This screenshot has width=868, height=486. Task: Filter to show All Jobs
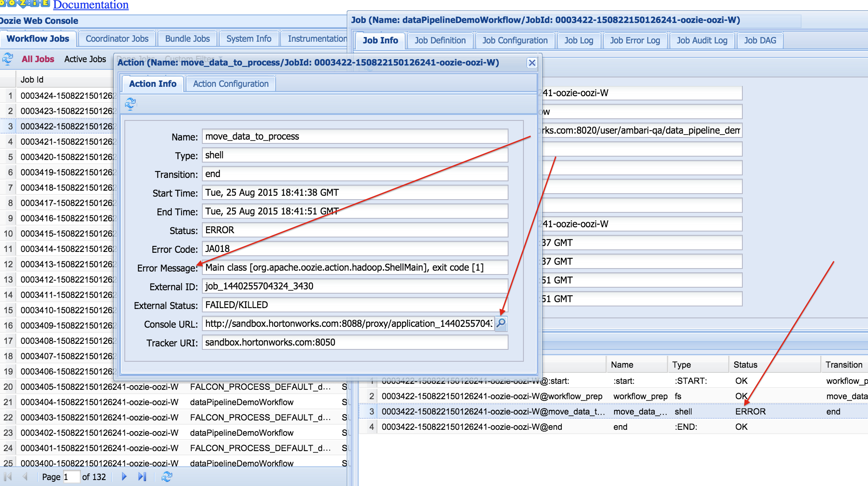tap(37, 59)
